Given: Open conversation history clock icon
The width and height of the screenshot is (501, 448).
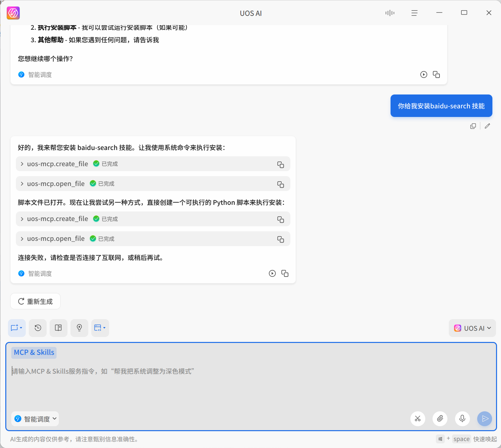Looking at the screenshot, I should click(38, 328).
